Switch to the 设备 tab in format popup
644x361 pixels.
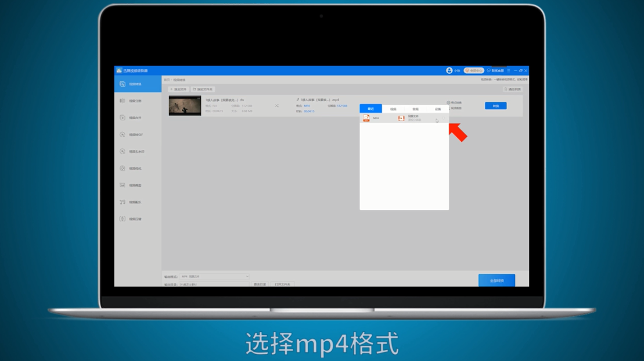437,108
